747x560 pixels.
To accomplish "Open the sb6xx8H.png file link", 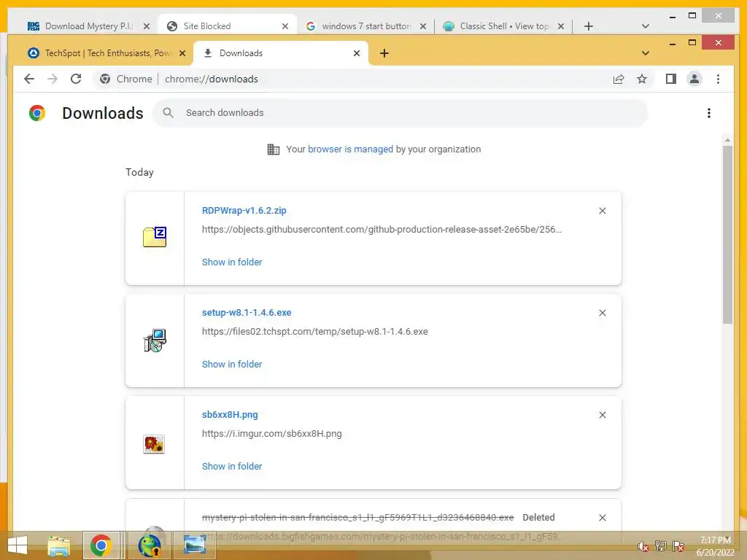I will click(x=230, y=415).
